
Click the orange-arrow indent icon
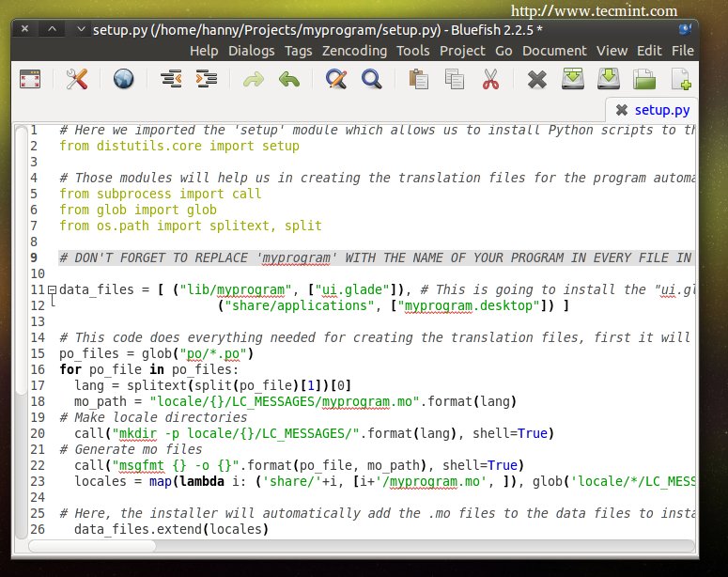pos(206,80)
